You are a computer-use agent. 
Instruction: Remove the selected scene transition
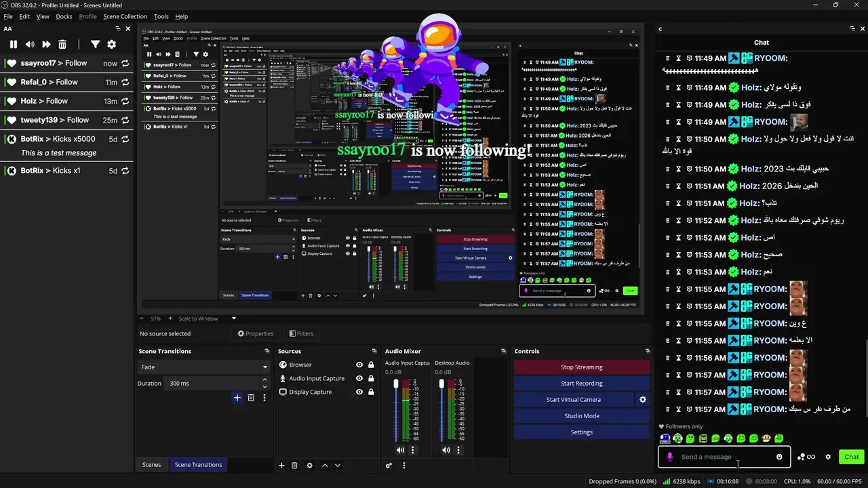pos(251,398)
